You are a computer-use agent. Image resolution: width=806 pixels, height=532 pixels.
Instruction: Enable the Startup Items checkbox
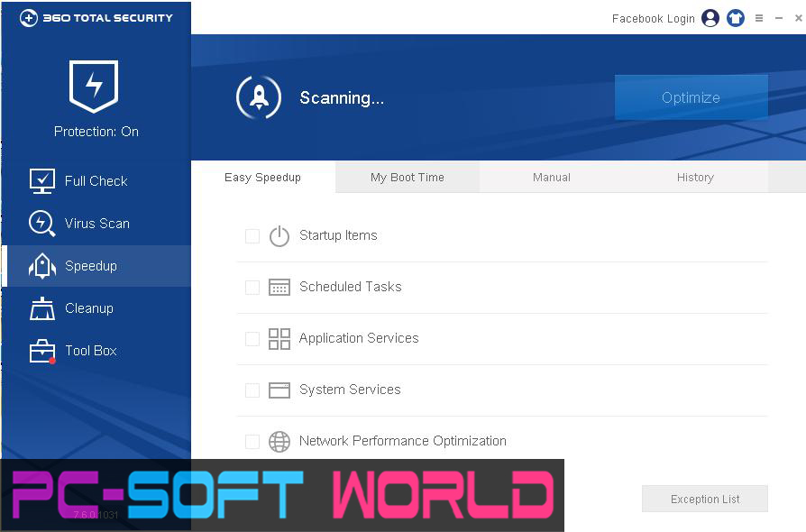click(252, 235)
